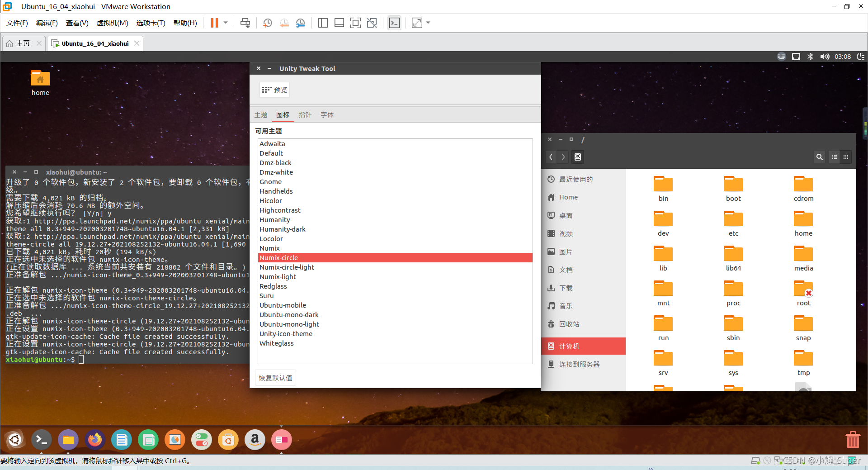Switch to the 主题 tab in Unity Tweak Tool
The height and width of the screenshot is (470, 868).
pos(261,115)
